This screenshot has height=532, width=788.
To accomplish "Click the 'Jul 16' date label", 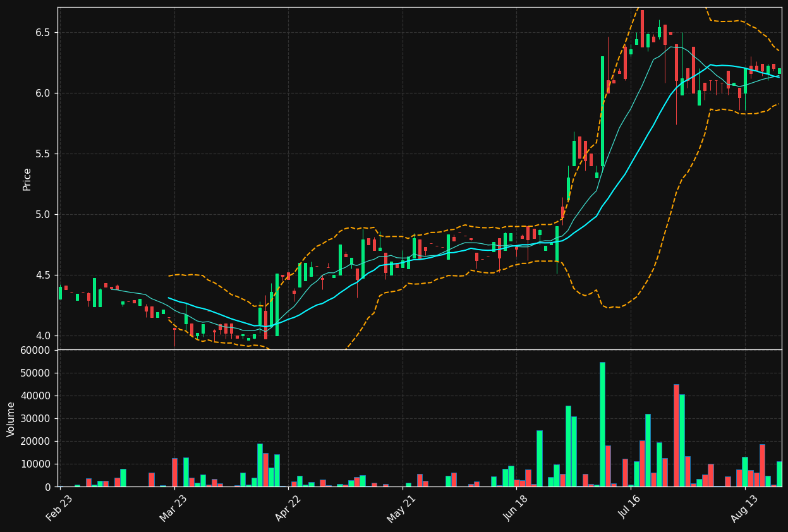I will pyautogui.click(x=629, y=508).
